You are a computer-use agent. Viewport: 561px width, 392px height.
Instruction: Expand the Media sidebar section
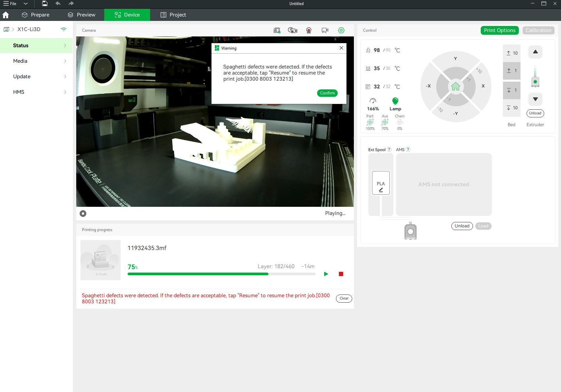click(x=36, y=61)
